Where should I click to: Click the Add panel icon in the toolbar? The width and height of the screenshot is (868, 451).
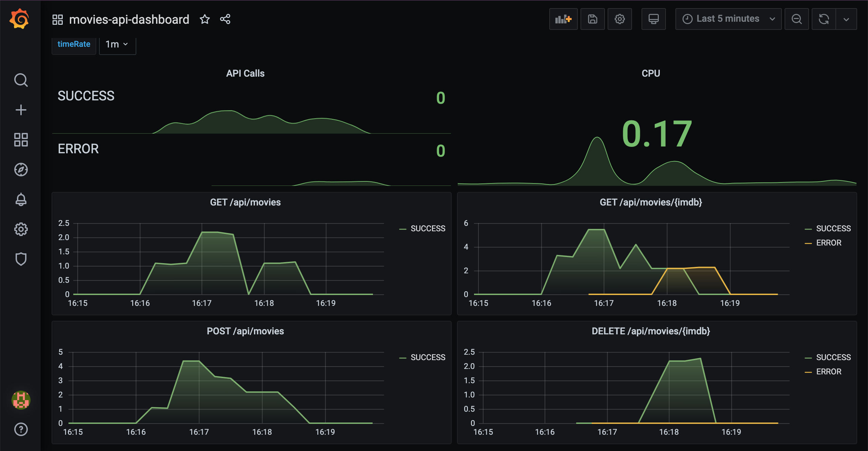tap(563, 19)
